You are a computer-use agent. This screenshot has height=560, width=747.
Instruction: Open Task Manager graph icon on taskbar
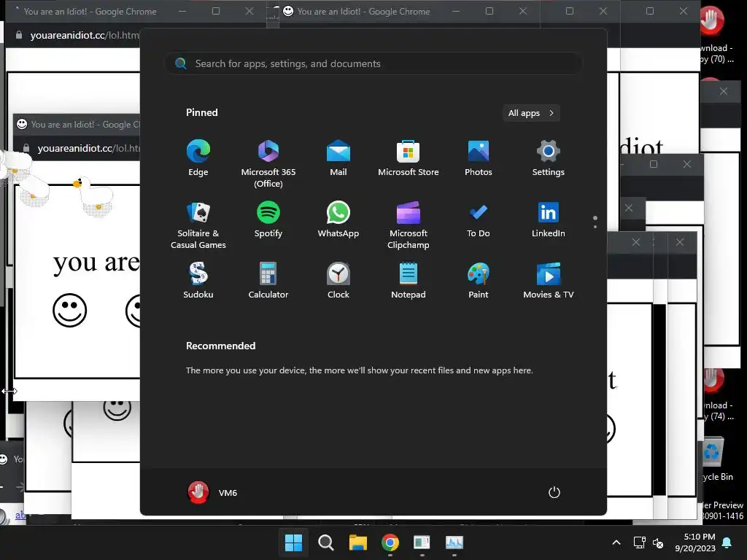pyautogui.click(x=454, y=542)
